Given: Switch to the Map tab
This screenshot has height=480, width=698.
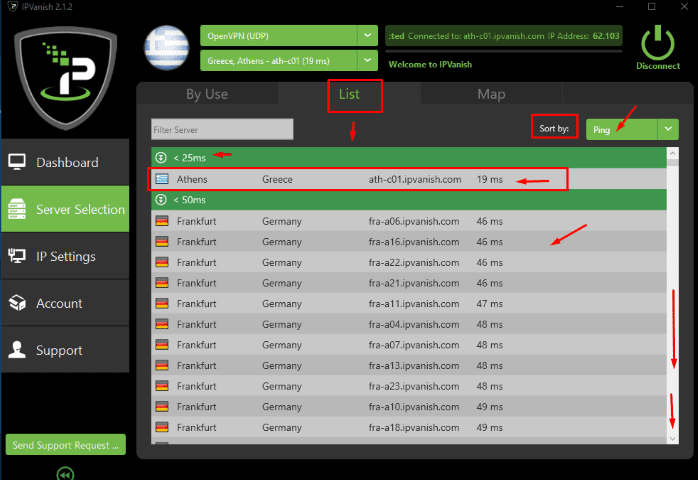Looking at the screenshot, I should point(491,94).
